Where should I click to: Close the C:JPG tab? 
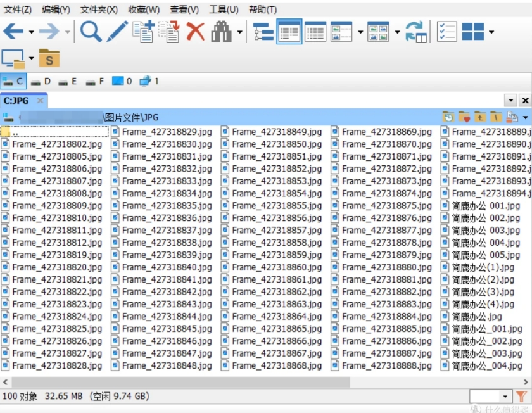tap(40, 101)
